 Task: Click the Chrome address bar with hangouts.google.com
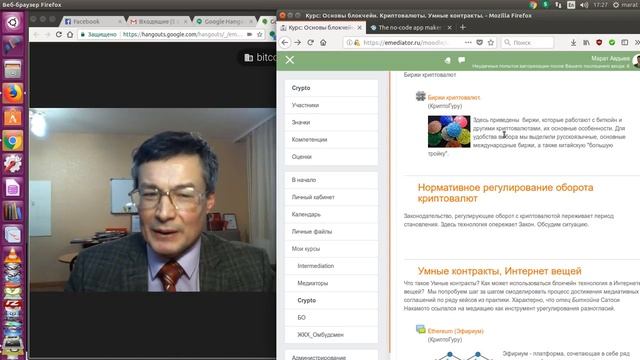point(171,35)
